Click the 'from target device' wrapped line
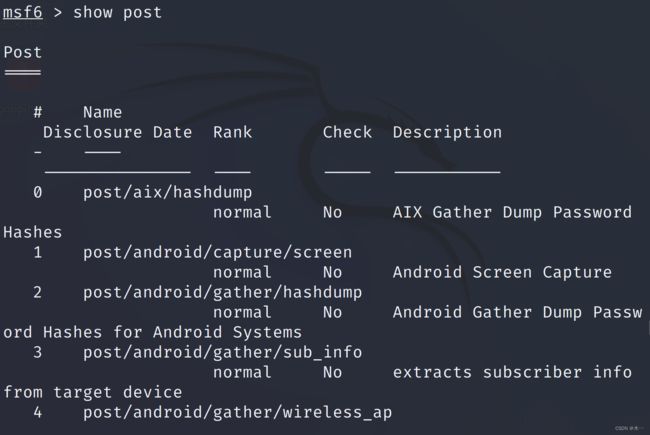The height and width of the screenshot is (435, 650). tap(93, 392)
